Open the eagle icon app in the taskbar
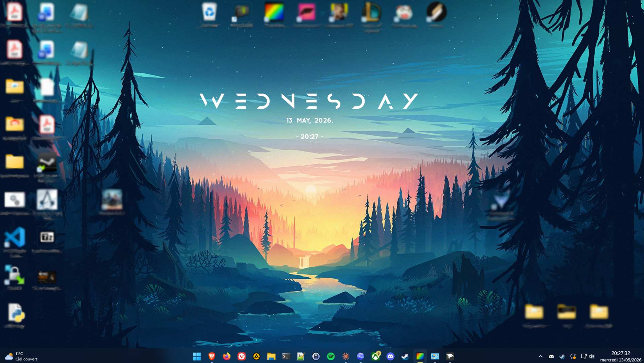Screen dimensions: 644x363 [x=450, y=356]
